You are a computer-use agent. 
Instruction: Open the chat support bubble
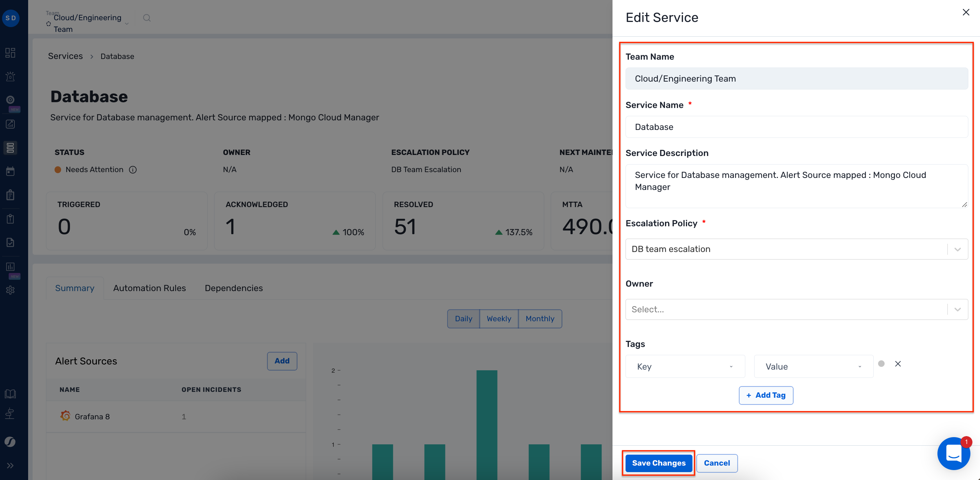point(954,453)
